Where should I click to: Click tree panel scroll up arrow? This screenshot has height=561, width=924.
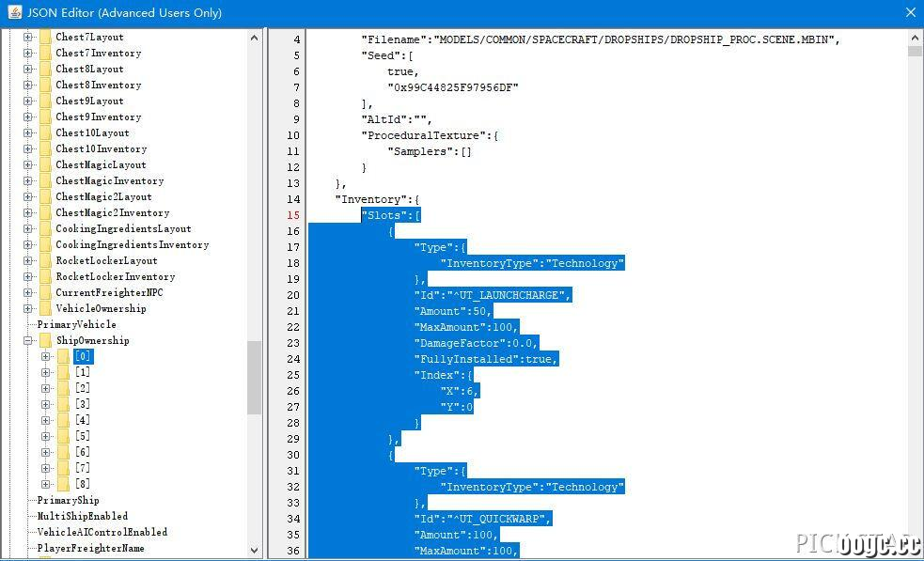254,38
